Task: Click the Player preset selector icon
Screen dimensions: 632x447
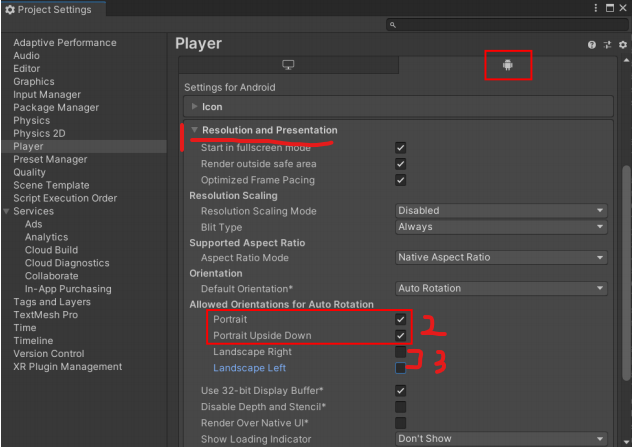Action: pos(607,45)
